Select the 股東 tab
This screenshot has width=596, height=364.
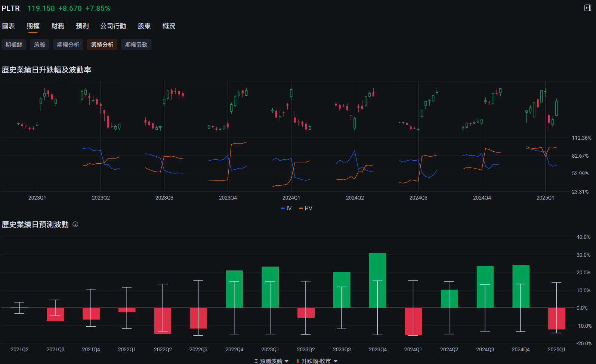(x=144, y=26)
